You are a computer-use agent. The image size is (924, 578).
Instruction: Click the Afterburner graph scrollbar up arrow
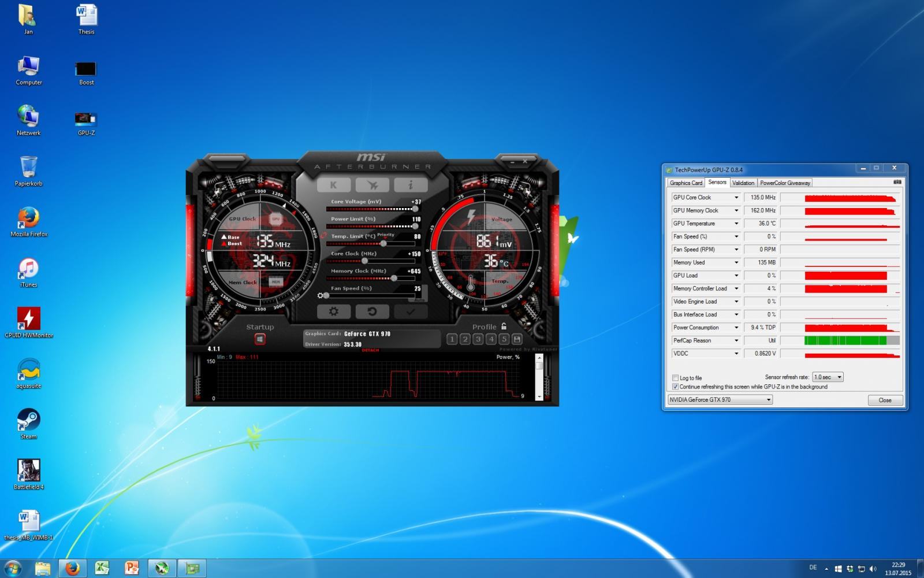[539, 358]
